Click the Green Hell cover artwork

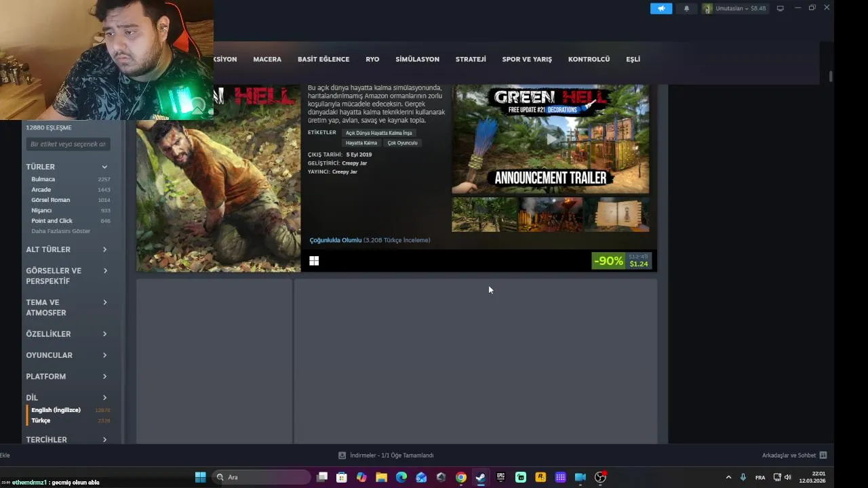point(218,178)
